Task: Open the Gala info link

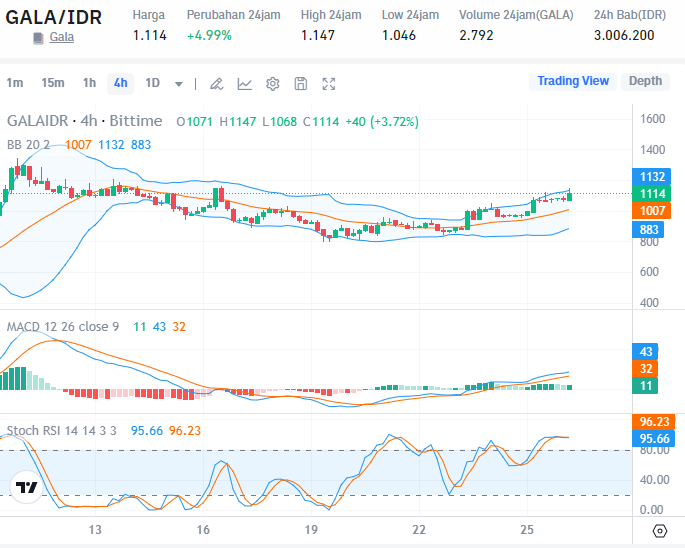Action: pos(62,37)
